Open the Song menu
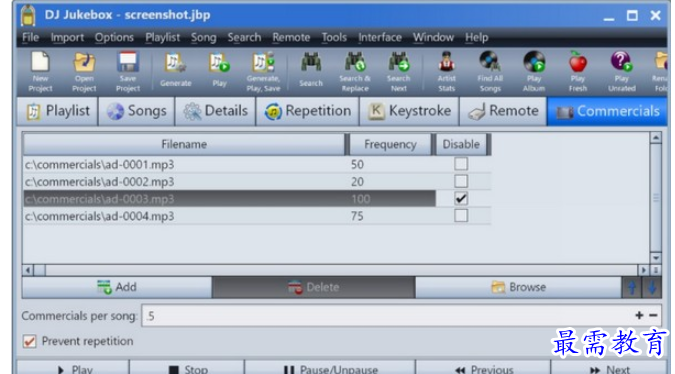Screen dimensions: 675x374 204,37
